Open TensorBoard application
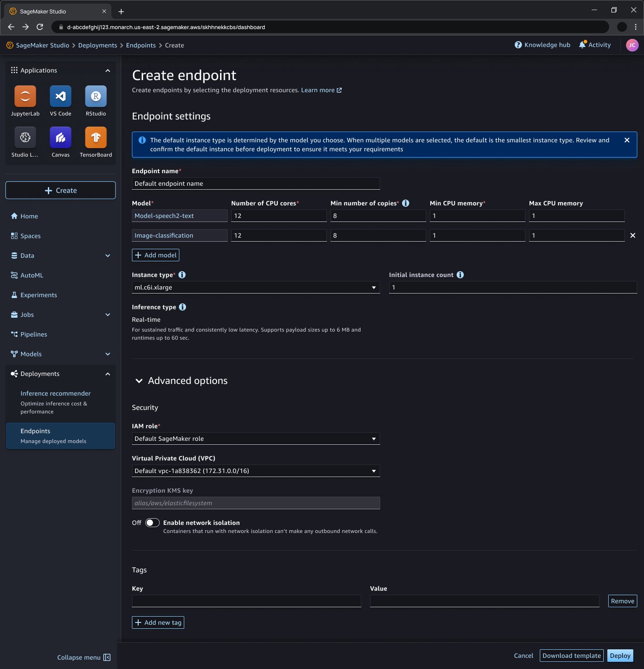This screenshot has width=644, height=669. tap(96, 137)
